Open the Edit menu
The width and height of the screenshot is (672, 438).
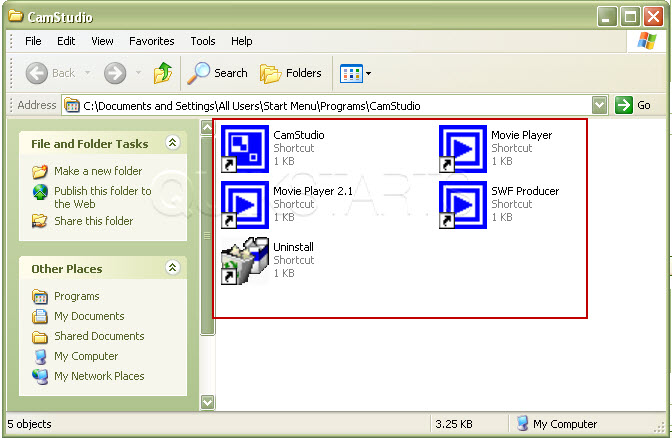tap(66, 41)
